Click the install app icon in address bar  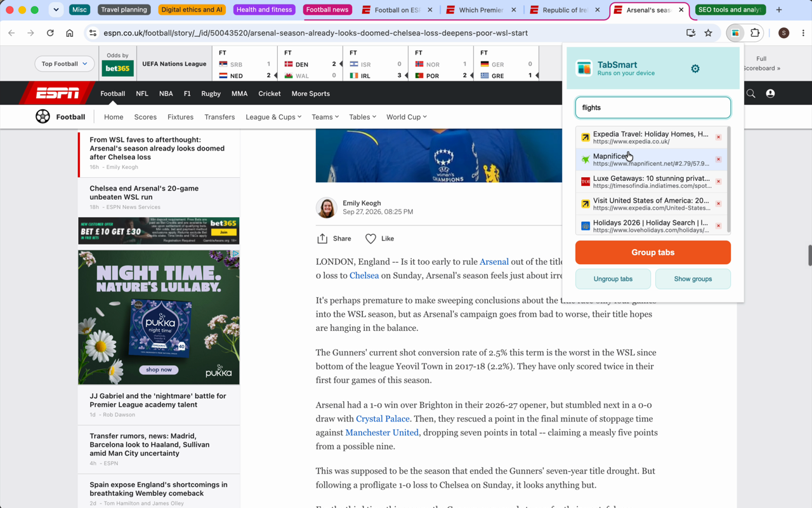pos(691,33)
